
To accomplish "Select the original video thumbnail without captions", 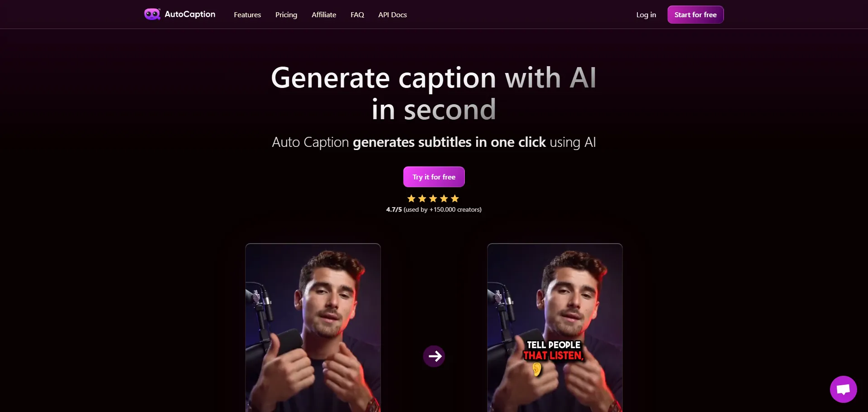I will coord(313,328).
